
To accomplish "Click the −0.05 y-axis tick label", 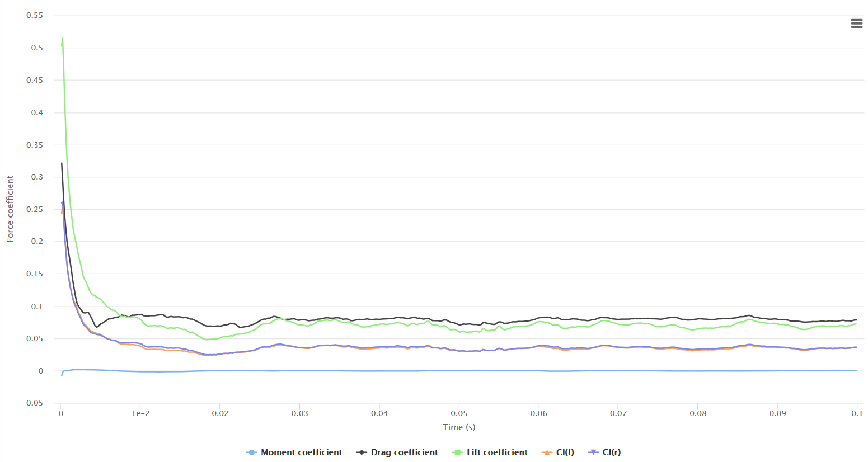I will coord(32,403).
